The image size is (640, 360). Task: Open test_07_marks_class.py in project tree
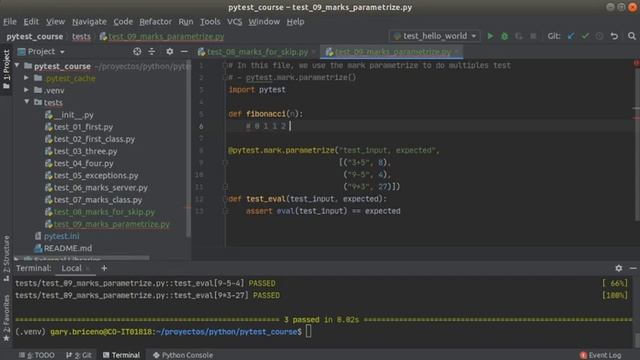click(x=94, y=200)
